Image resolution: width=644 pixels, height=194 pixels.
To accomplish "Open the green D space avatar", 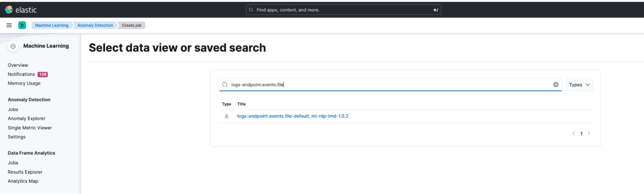I will coord(22,25).
